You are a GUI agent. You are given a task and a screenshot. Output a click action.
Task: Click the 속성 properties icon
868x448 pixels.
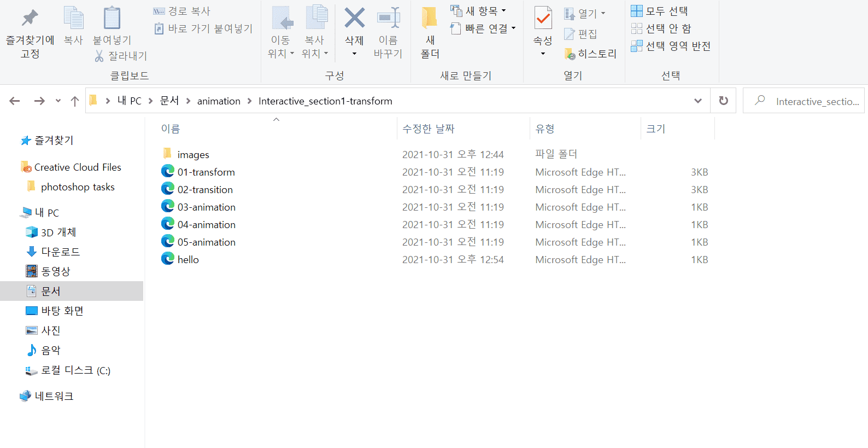click(543, 19)
